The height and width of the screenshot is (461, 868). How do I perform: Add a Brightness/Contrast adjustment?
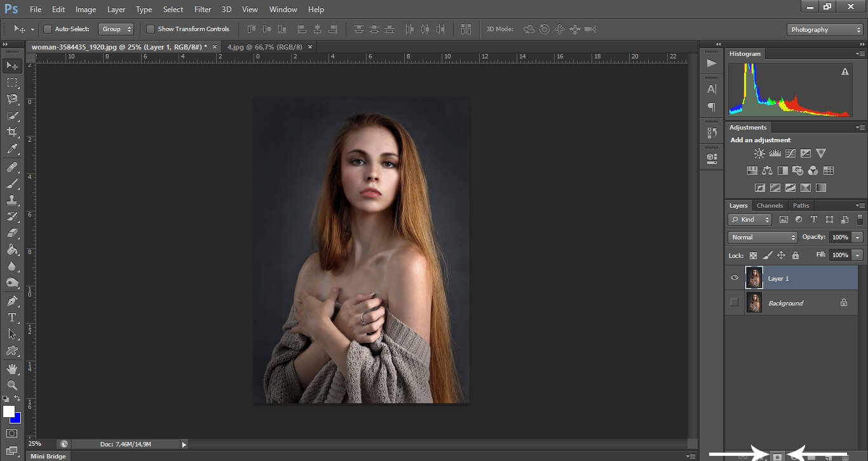[x=759, y=153]
